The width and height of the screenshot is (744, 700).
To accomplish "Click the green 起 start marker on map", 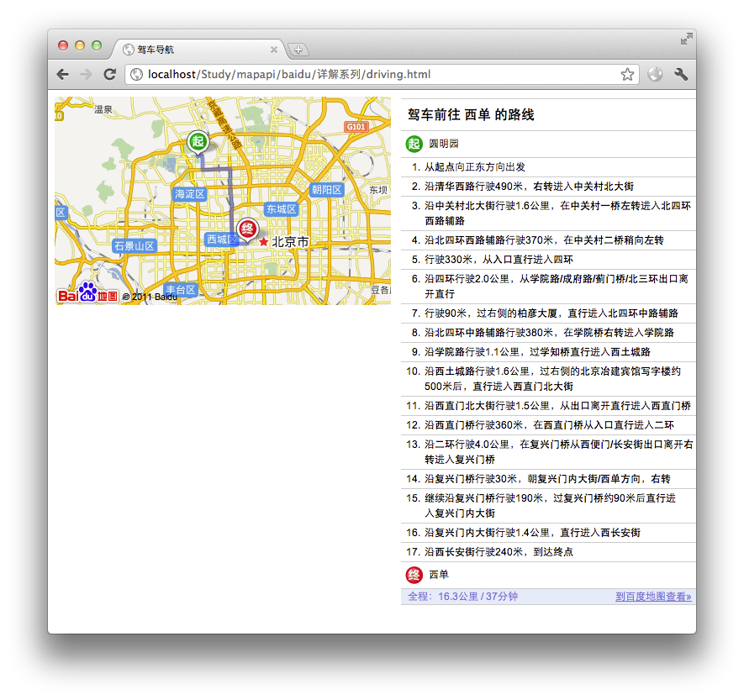I will pyautogui.click(x=198, y=141).
